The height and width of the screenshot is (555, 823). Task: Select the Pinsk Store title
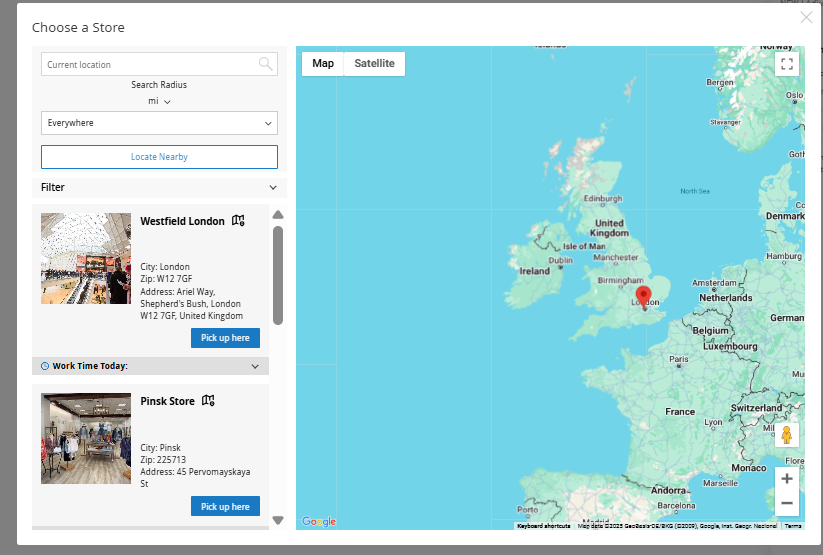167,401
